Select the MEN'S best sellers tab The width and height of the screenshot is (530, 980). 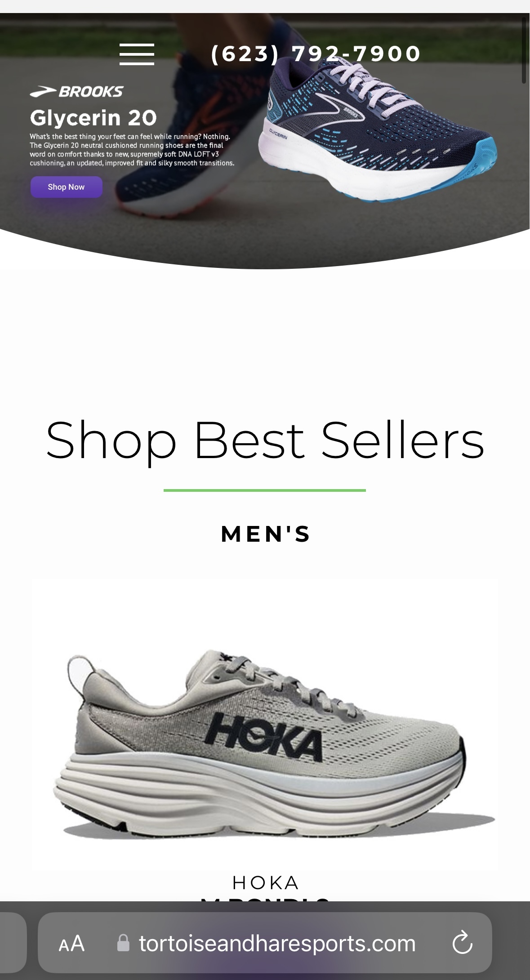coord(265,534)
